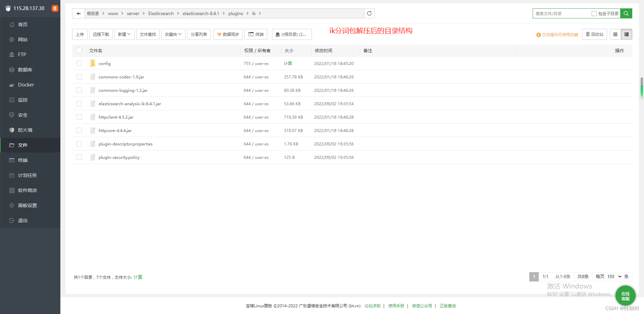Open the 防火墙 firewall page

pos(30,130)
